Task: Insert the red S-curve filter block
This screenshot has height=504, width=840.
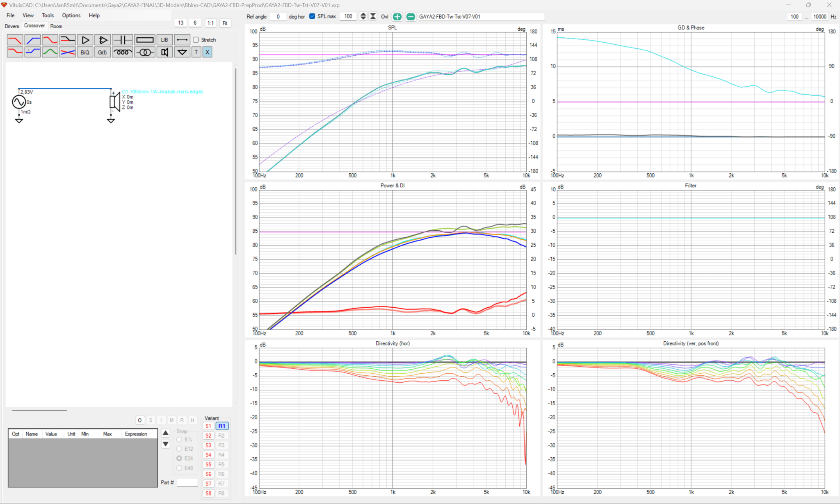Action: pyautogui.click(x=50, y=40)
